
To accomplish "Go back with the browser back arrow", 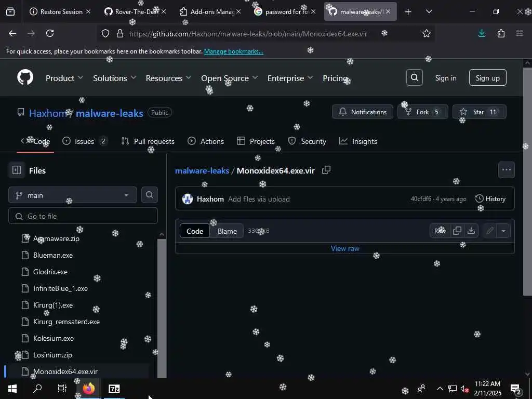I will [12, 33].
